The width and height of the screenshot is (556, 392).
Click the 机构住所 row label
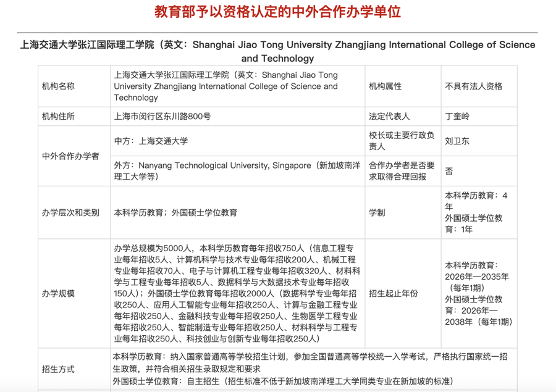tap(59, 115)
